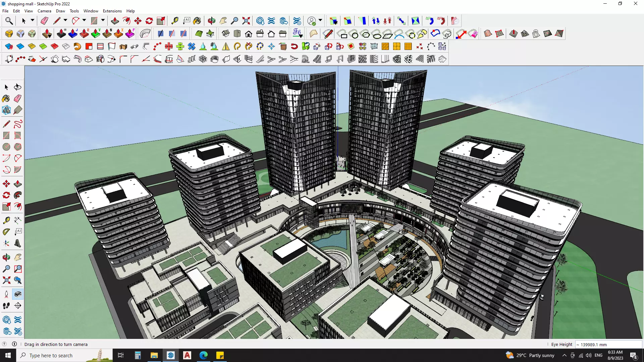
Task: Click the Search magnifier toolbar icon
Action: pyautogui.click(x=9, y=21)
